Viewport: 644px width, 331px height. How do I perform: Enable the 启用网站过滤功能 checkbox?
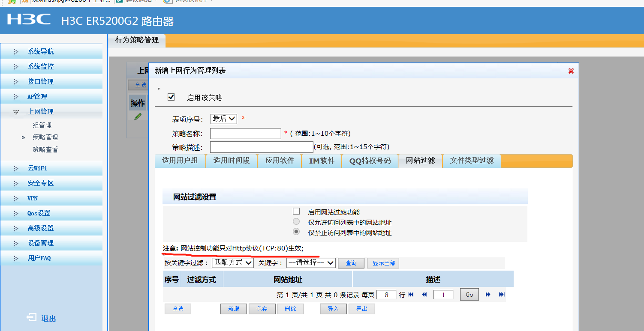point(296,211)
